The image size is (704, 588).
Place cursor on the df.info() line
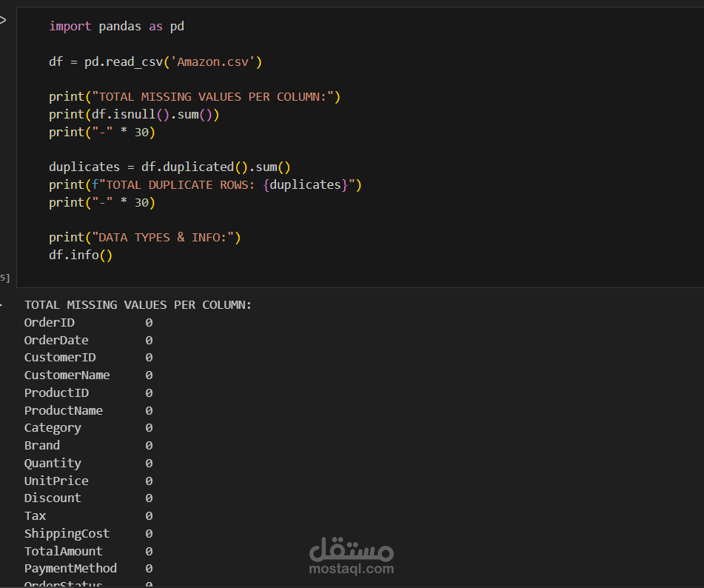81,255
